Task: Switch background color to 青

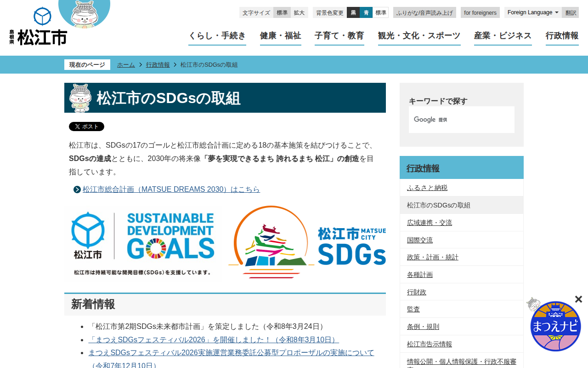Action: [366, 12]
